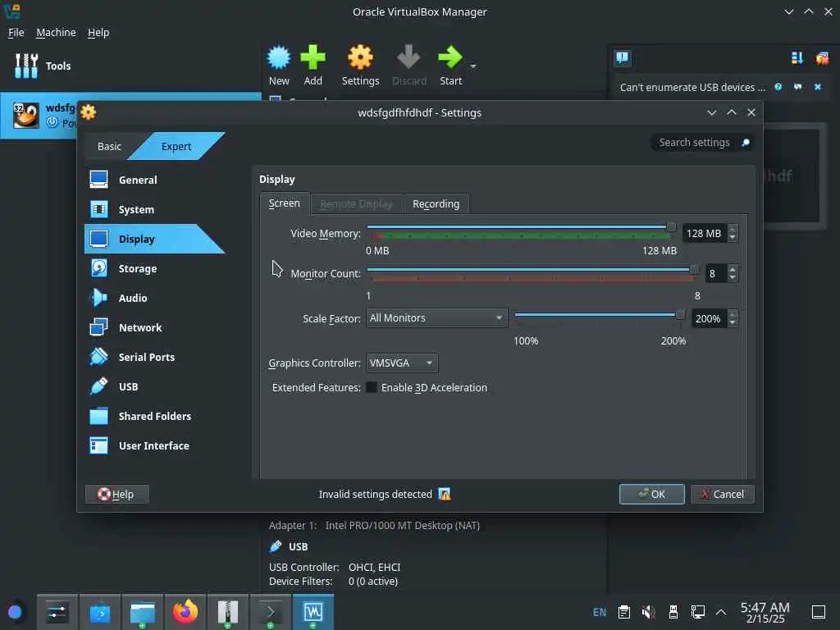Click the Help button in Settings dialog
Viewport: 840px width, 630px height.
[116, 494]
